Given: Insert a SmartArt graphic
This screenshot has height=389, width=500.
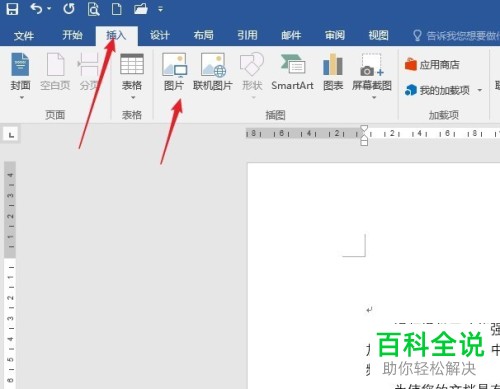Looking at the screenshot, I should pyautogui.click(x=292, y=72).
